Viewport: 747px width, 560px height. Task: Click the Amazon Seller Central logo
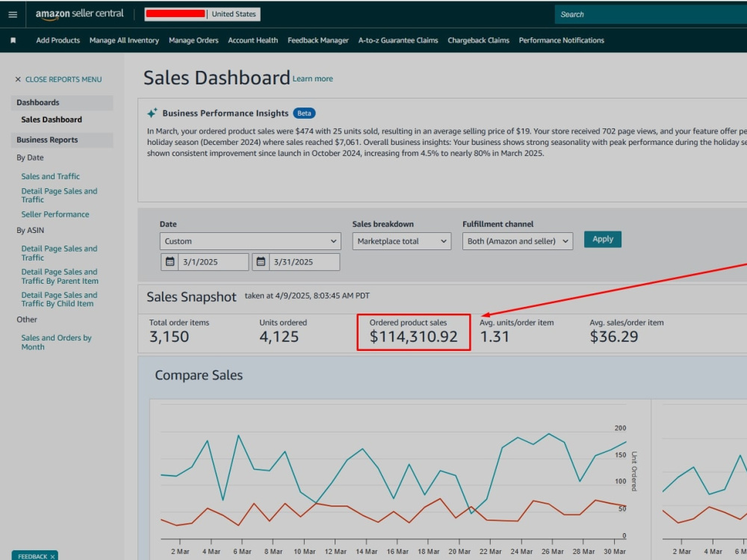(79, 14)
